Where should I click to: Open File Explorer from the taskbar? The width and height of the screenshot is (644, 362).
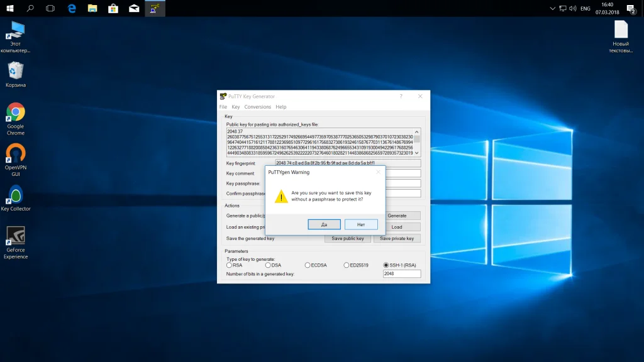[92, 8]
